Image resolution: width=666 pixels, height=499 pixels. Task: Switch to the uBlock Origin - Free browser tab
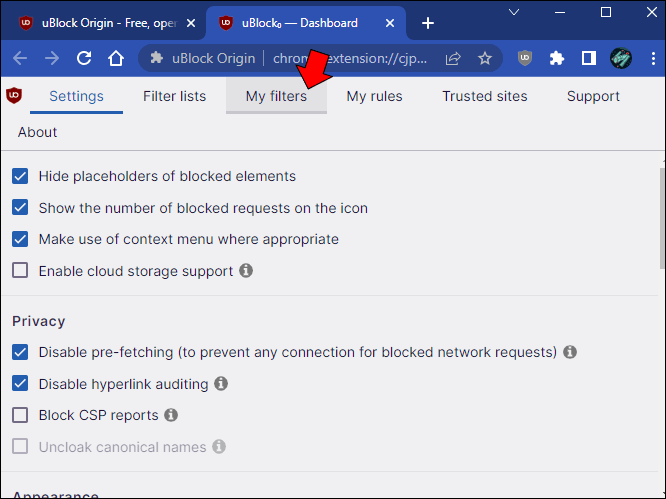coord(102,23)
